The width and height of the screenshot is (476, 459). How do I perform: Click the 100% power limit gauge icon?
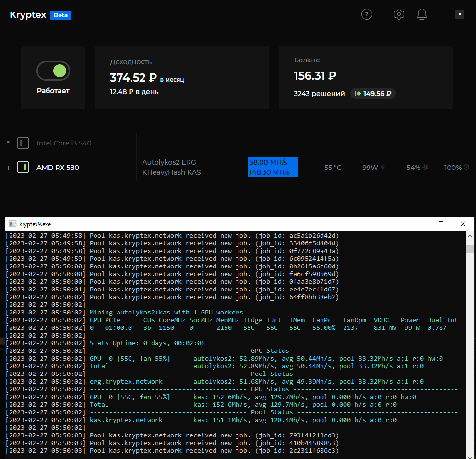click(x=466, y=167)
